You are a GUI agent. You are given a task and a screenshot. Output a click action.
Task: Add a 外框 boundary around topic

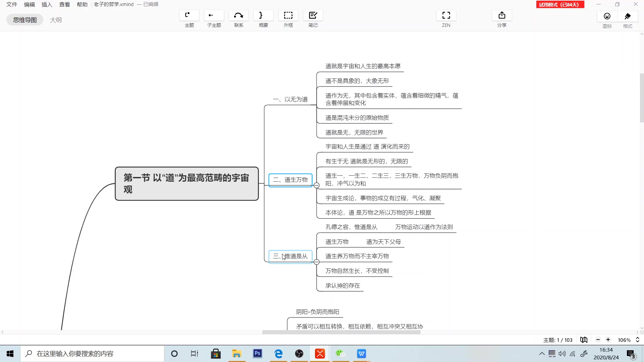(288, 16)
